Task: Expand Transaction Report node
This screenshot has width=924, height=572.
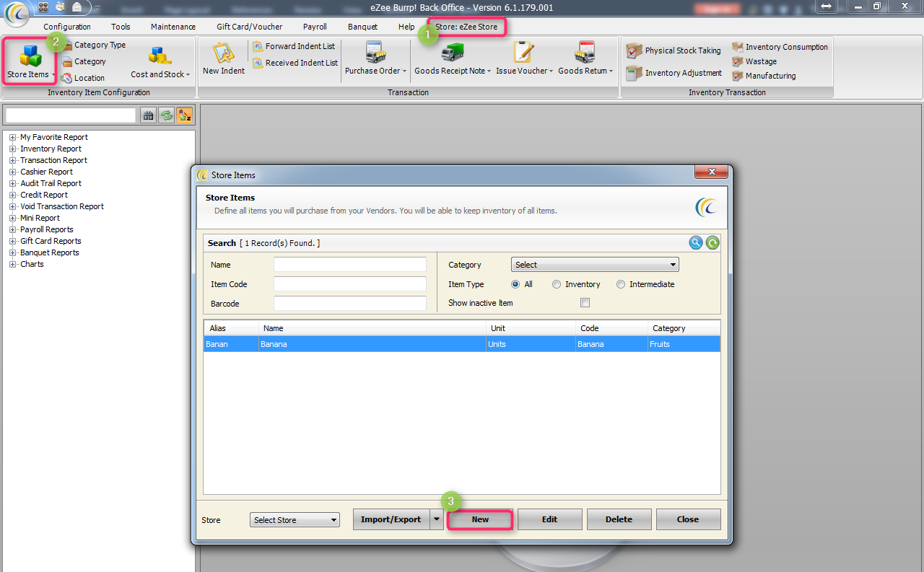Action: tap(13, 160)
